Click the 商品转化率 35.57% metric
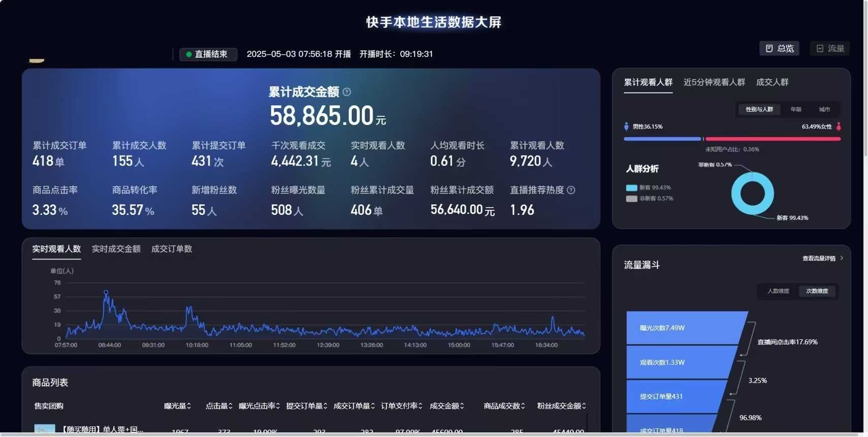The height and width of the screenshot is (437, 868). (135, 201)
